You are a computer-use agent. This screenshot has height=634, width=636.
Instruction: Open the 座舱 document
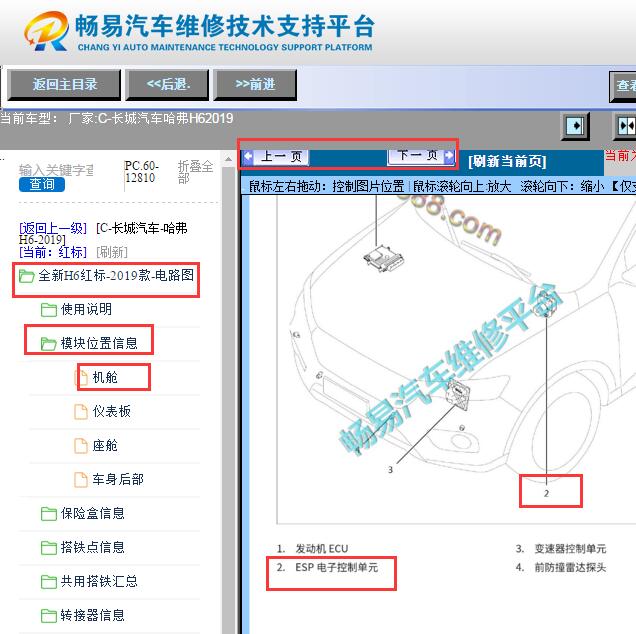105,445
